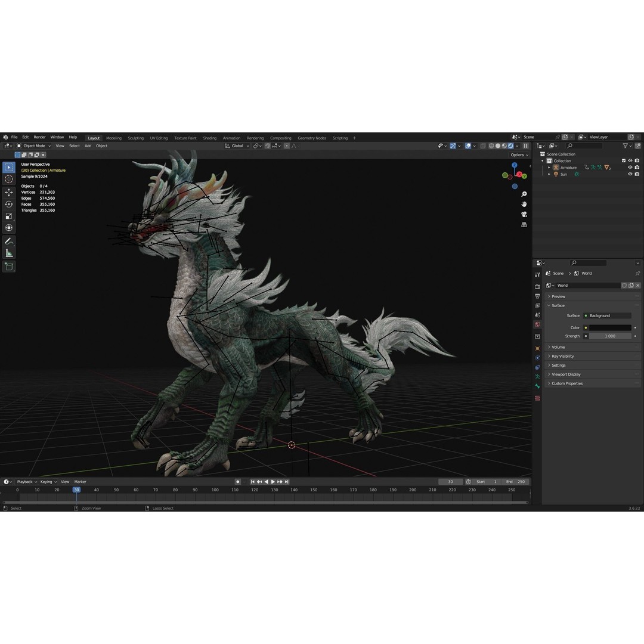The image size is (644, 644).
Task: Collapse the Collection tree item
Action: pos(543,160)
